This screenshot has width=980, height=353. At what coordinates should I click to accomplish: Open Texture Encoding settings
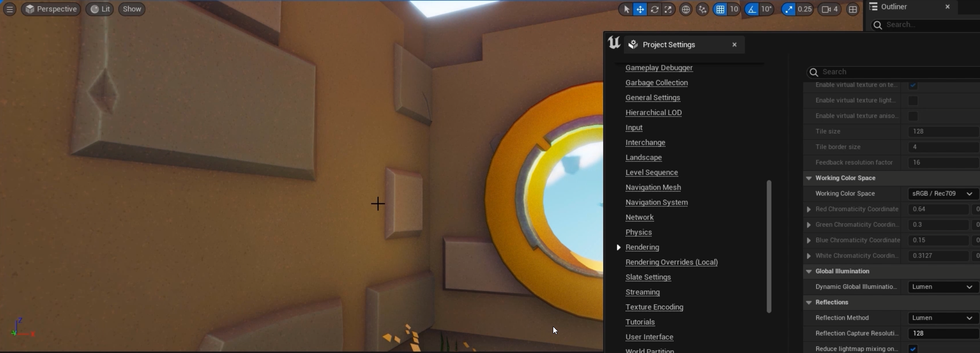click(x=654, y=307)
